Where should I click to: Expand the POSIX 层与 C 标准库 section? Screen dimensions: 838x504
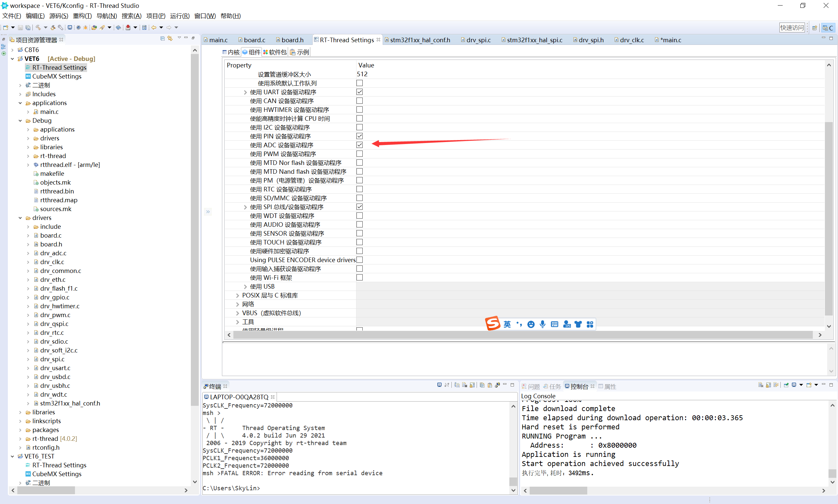237,295
